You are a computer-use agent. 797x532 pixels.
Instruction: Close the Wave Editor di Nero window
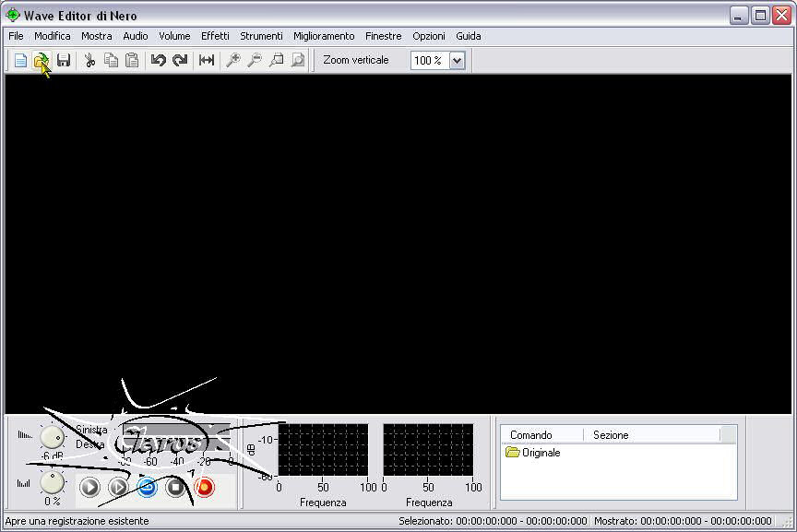click(781, 16)
